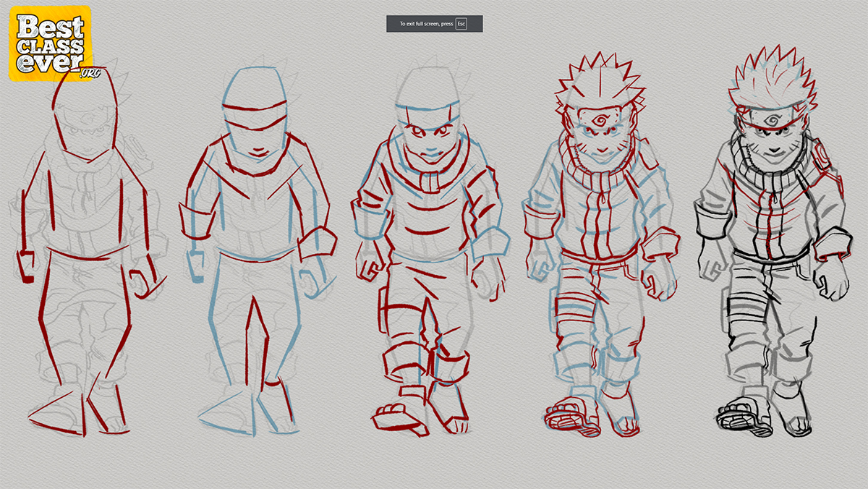Click the leaf symbol on fourth figure's headband
Screen dimensions: 868x489
coord(598,119)
